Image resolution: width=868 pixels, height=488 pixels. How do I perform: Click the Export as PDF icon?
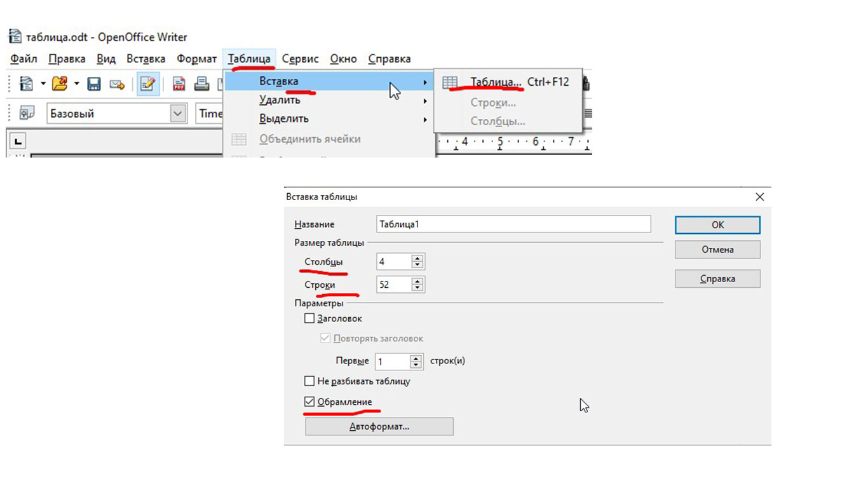coord(179,84)
